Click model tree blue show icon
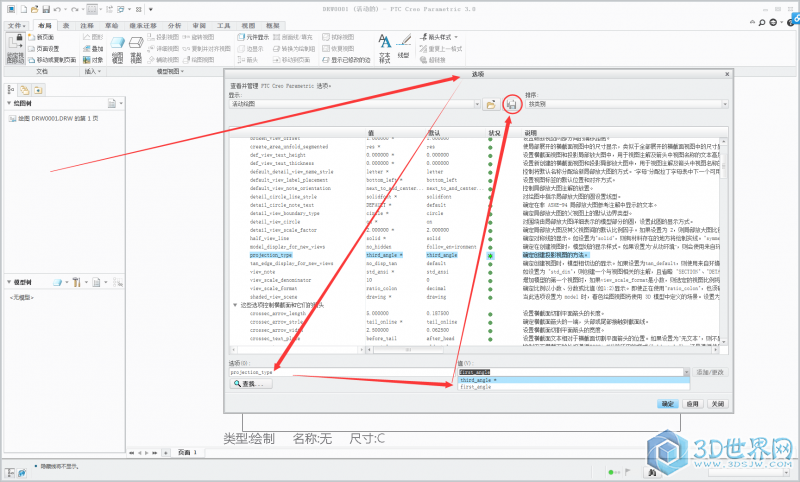The height and width of the screenshot is (482, 800). 58,282
